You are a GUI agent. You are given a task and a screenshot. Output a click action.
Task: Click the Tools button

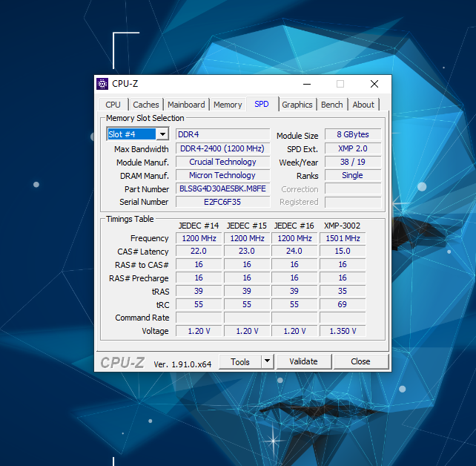click(239, 362)
